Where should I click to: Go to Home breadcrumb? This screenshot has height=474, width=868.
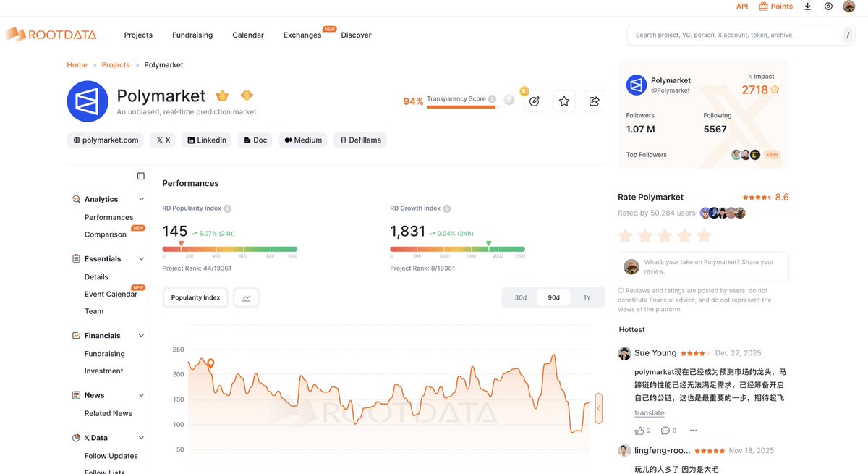point(77,65)
